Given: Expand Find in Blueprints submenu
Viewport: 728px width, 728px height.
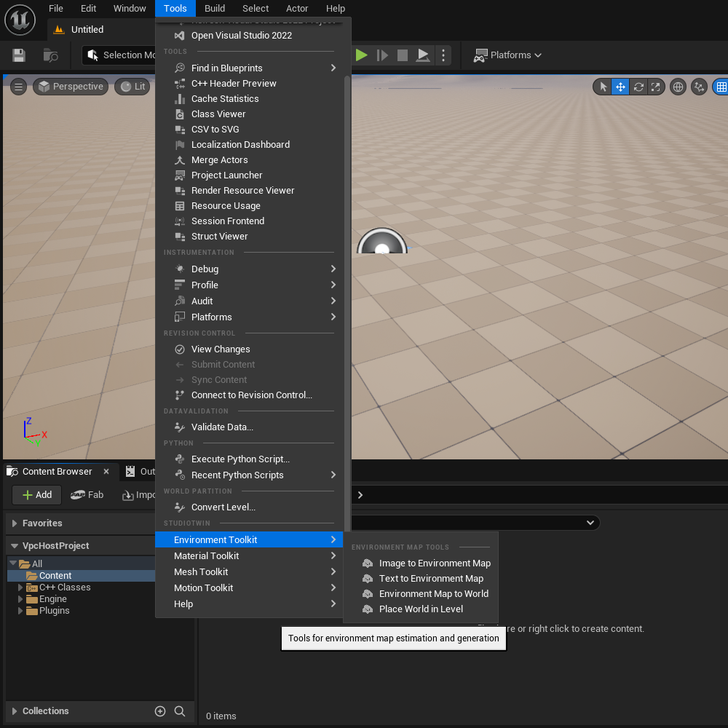Looking at the screenshot, I should coord(250,68).
